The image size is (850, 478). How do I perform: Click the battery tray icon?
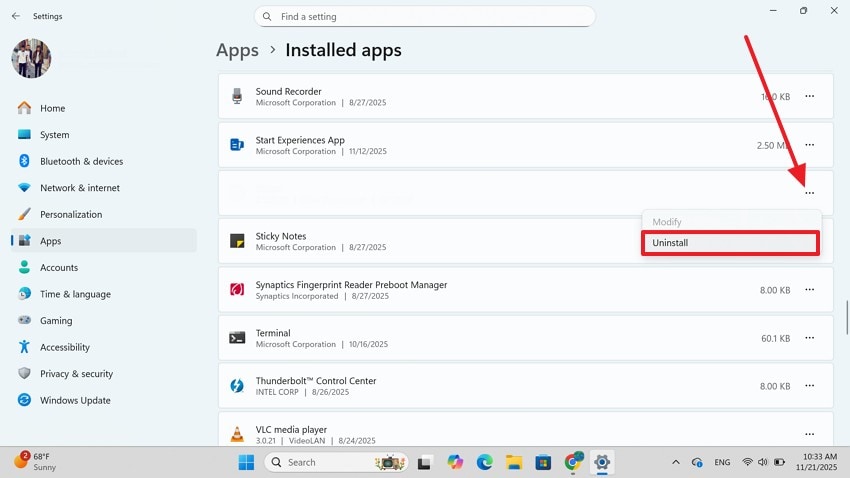click(779, 462)
